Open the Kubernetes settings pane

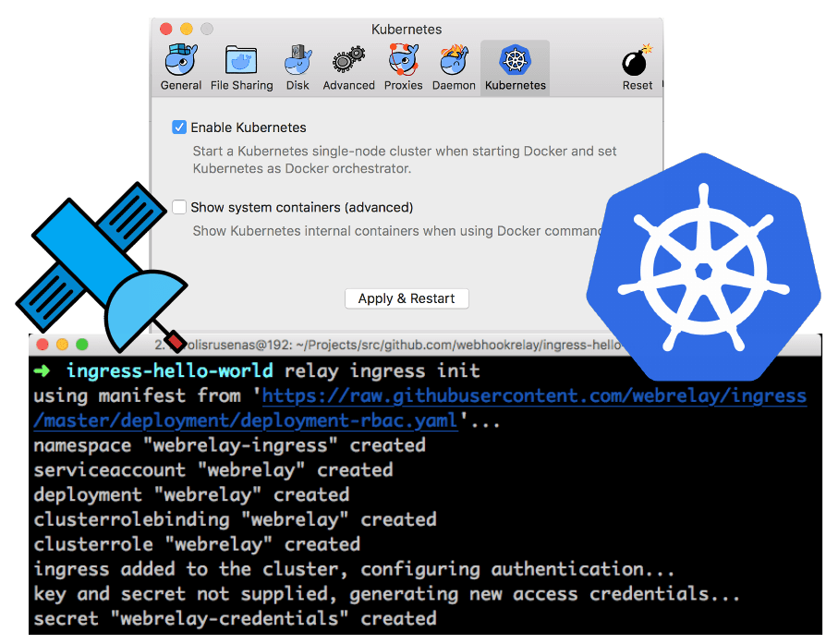coord(515,65)
